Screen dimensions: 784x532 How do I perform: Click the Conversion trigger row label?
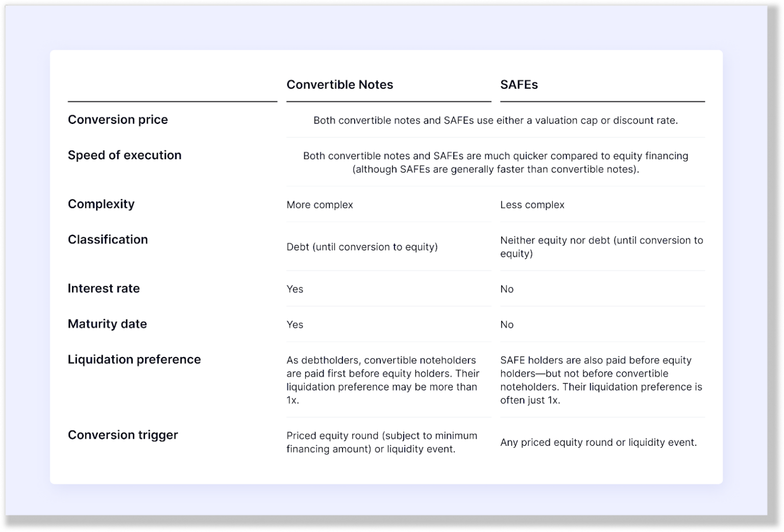(x=123, y=435)
